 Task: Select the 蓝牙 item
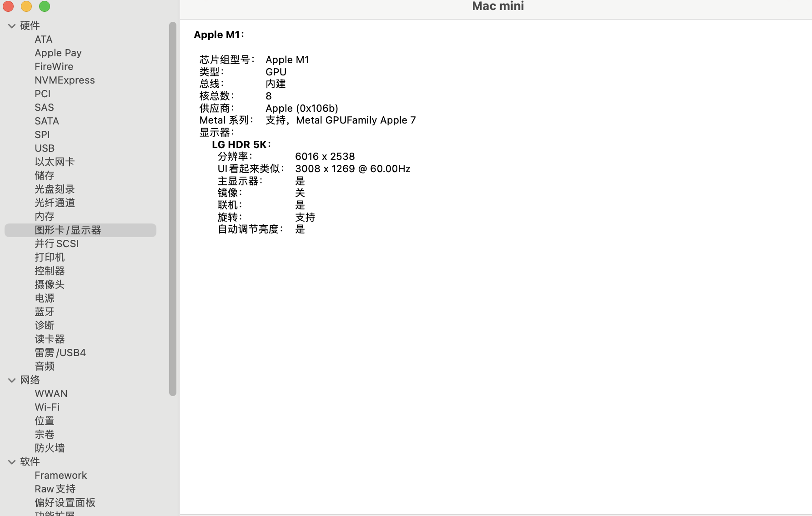coord(45,312)
